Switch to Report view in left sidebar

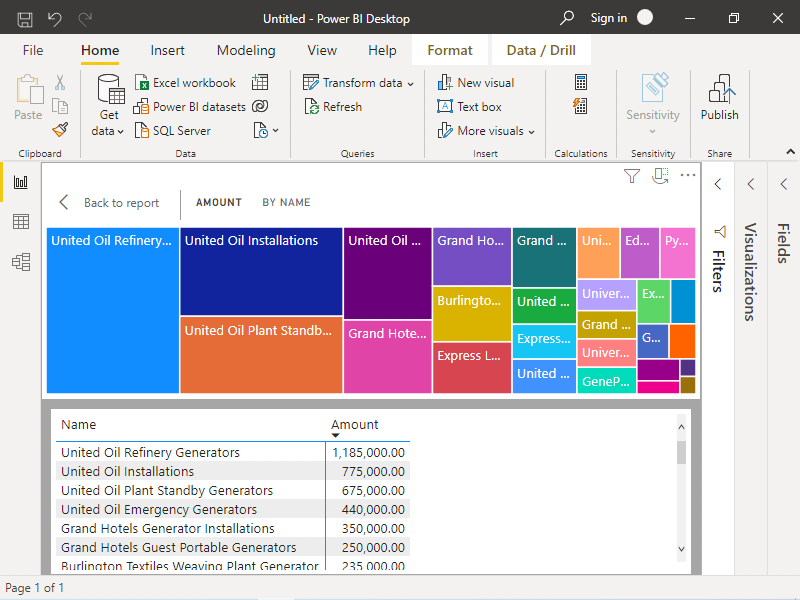click(x=21, y=182)
